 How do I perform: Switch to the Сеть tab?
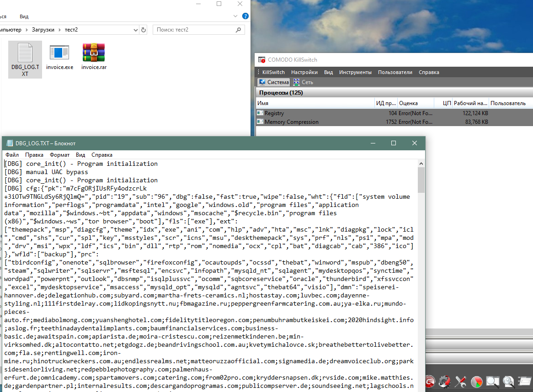click(x=303, y=82)
